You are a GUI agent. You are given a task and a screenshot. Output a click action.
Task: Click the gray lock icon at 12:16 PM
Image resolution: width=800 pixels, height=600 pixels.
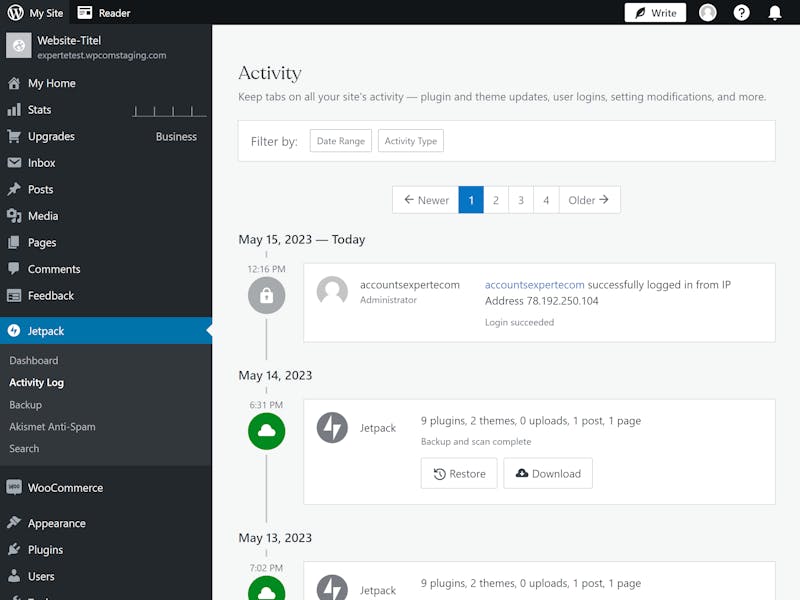pyautogui.click(x=266, y=295)
